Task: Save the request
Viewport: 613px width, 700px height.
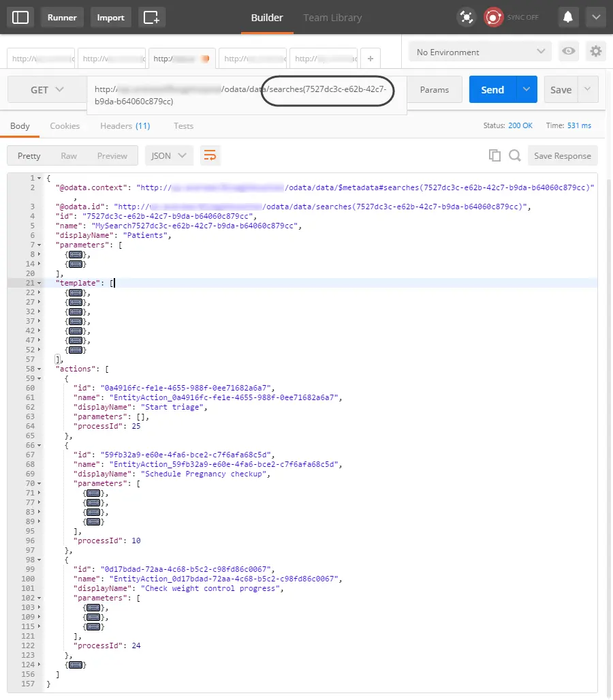Action: pos(561,90)
